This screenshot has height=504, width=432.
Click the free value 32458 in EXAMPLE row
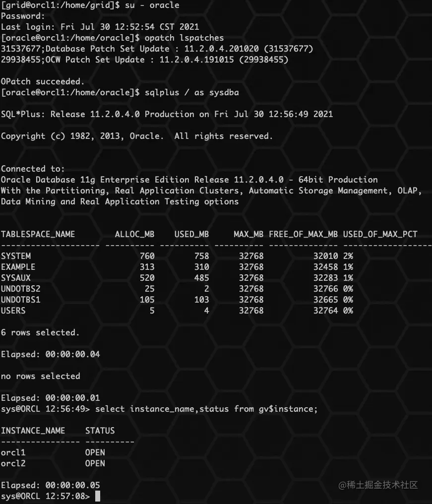pyautogui.click(x=325, y=267)
